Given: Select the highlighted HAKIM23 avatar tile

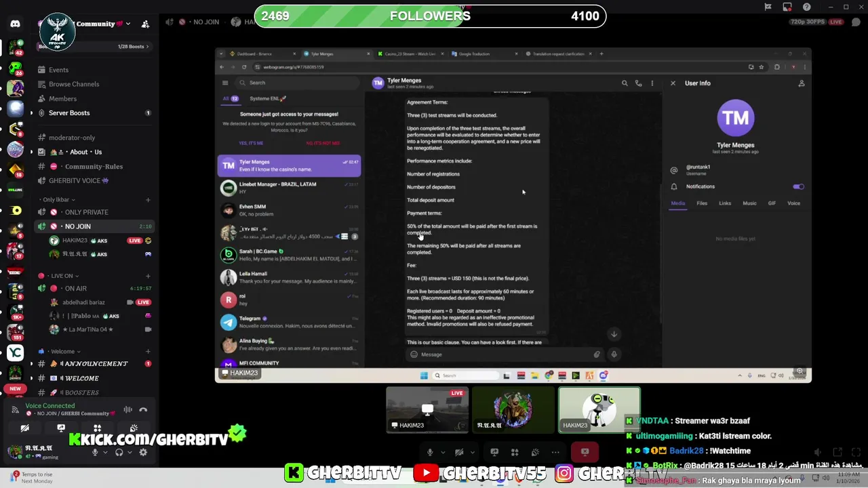Looking at the screenshot, I should point(599,410).
